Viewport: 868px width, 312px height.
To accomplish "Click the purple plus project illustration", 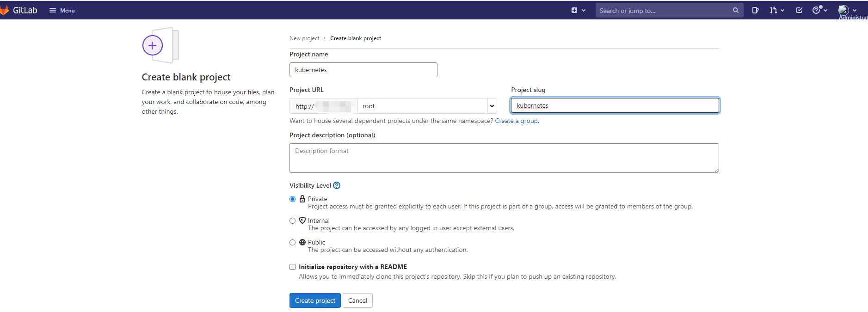I will click(153, 45).
